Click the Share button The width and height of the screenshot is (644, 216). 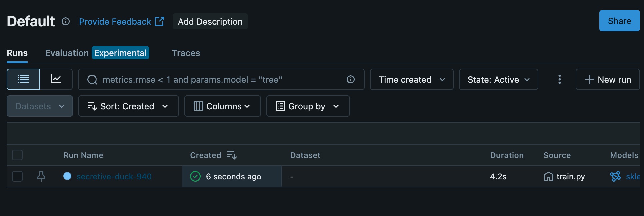point(619,21)
